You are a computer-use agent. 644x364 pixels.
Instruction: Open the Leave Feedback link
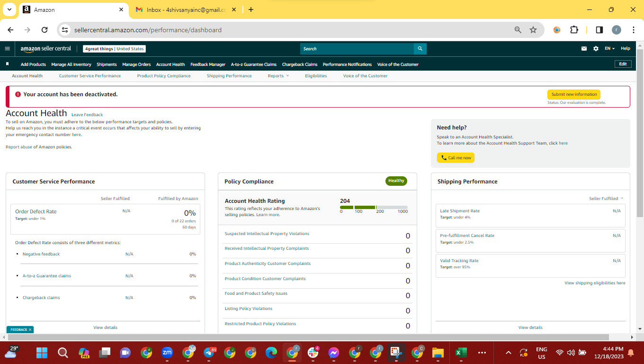87,115
